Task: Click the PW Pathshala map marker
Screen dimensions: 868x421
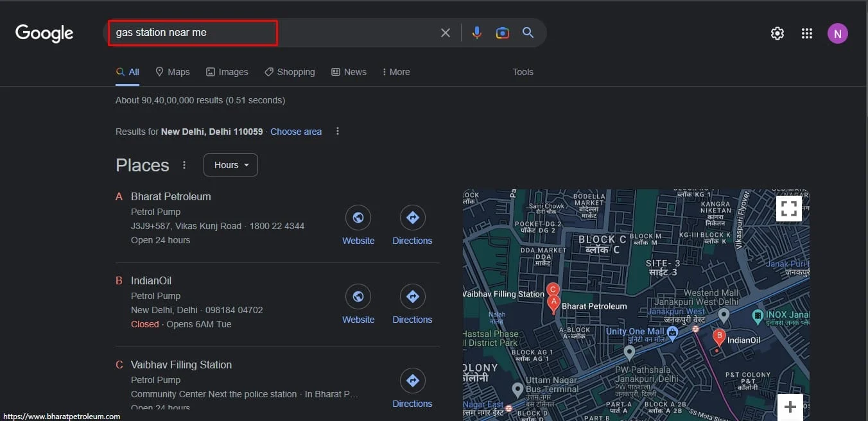Action: coord(629,352)
